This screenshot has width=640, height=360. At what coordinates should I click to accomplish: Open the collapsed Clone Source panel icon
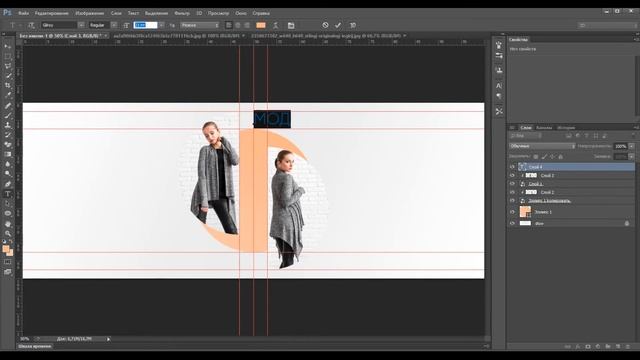499,70
